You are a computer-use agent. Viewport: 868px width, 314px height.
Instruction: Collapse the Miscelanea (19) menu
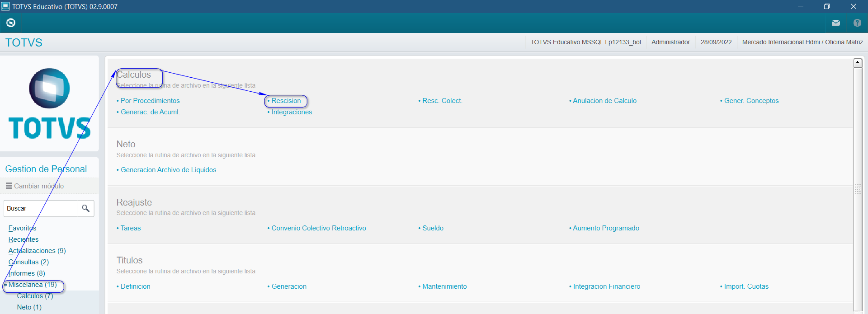[33, 285]
